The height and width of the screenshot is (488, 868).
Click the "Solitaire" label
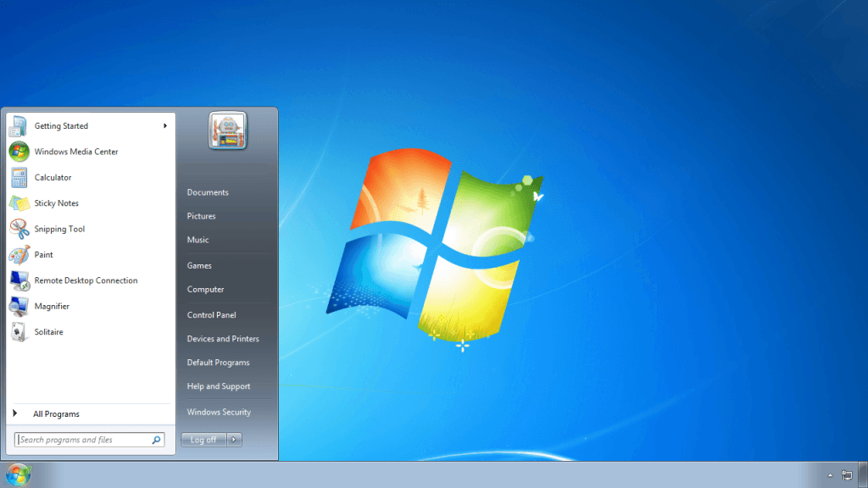48,332
